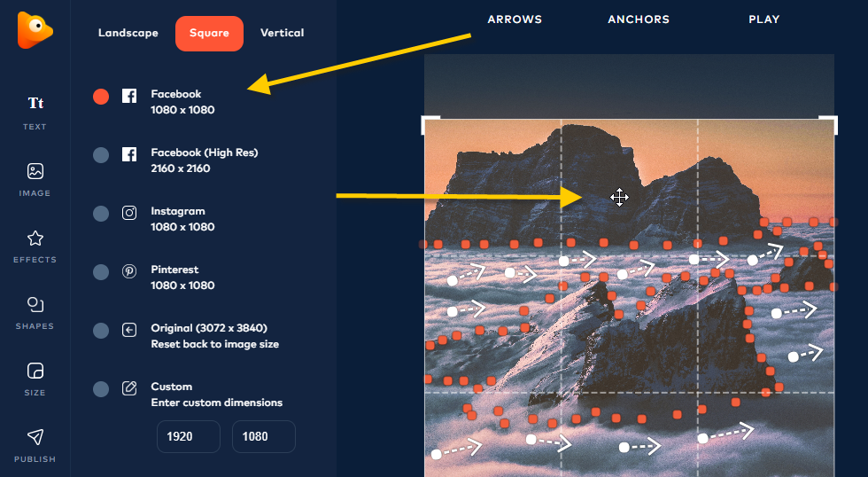The height and width of the screenshot is (477, 868).
Task: Open the ANCHORS menu item
Action: click(639, 20)
